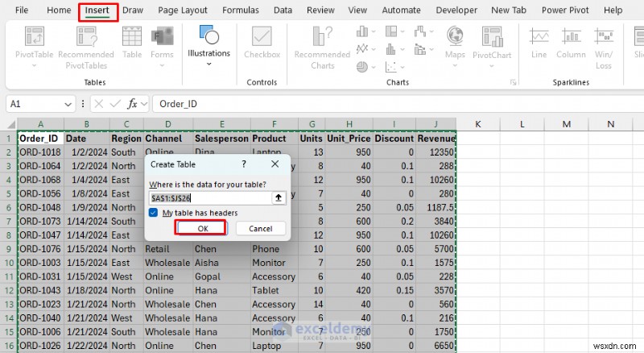644x353 pixels.
Task: Click the formula bar showing Order_ID
Action: coord(398,104)
